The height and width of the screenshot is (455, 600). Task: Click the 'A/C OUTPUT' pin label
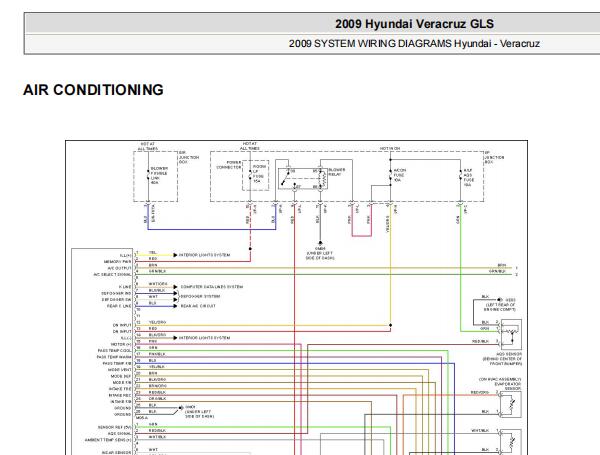119,268
